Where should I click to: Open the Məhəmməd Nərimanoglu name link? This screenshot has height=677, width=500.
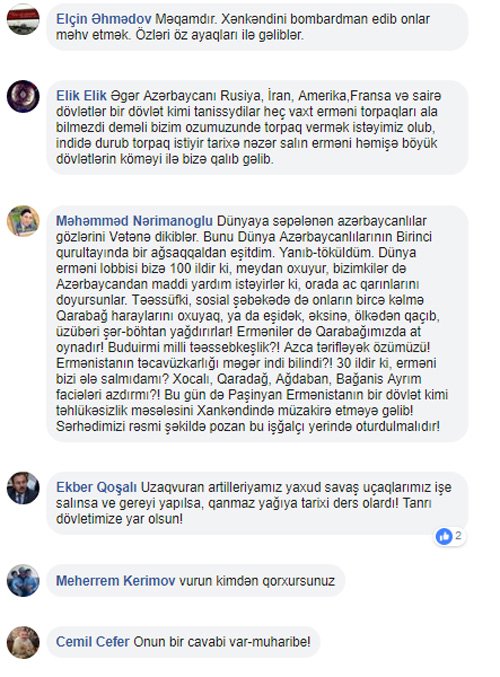click(x=134, y=221)
